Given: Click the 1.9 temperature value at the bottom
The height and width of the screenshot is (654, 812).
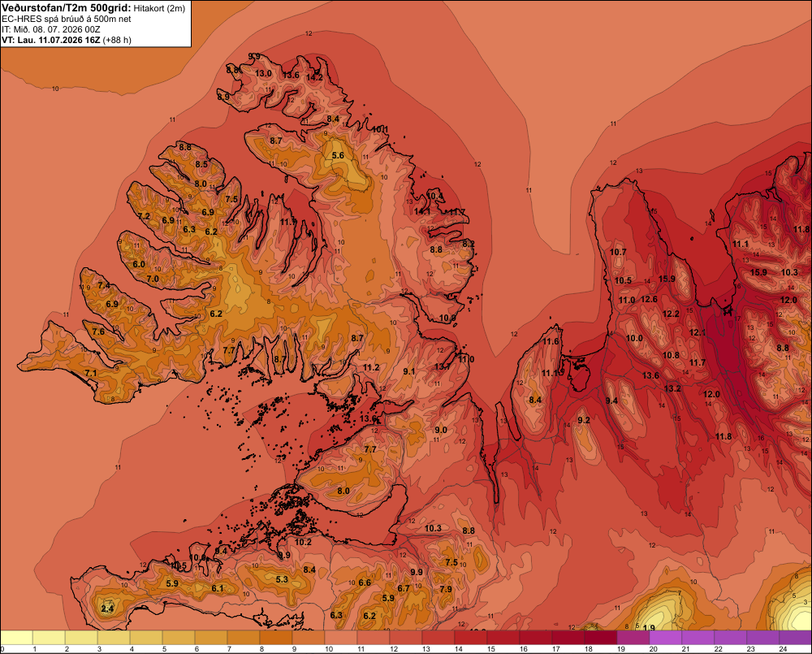Looking at the screenshot, I should pyautogui.click(x=649, y=627).
